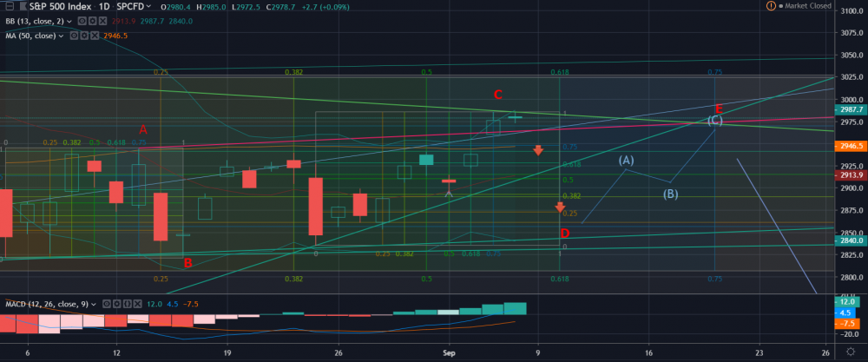Click the teal 12.0 MACD axis label
The width and height of the screenshot is (868, 362).
(x=848, y=302)
